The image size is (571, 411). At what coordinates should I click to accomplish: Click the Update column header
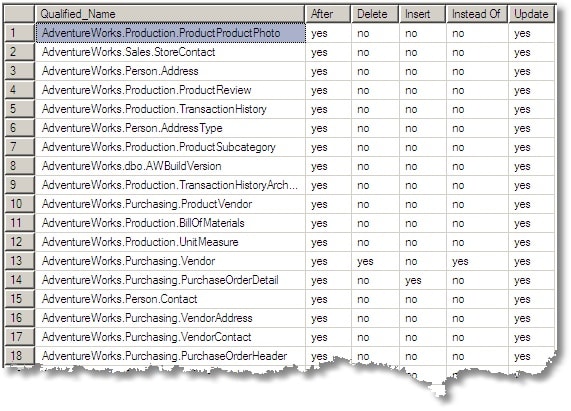click(x=532, y=14)
